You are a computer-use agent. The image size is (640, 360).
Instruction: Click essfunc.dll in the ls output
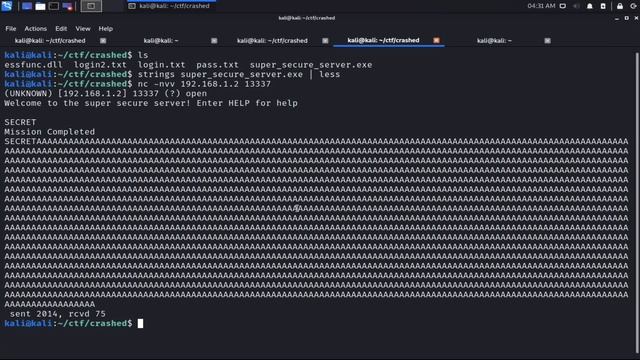pos(33,65)
